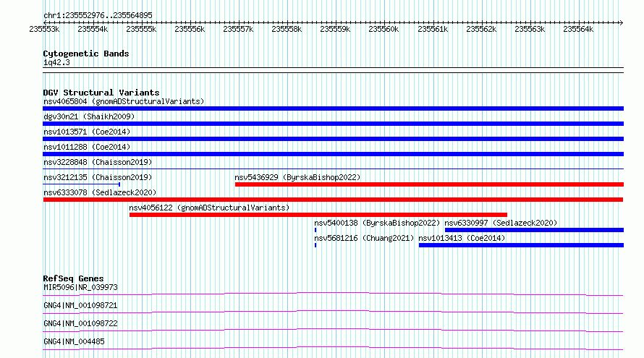Select the magenta line under GNG4|NM_004485
The image size is (644, 358).
pyautogui.click(x=333, y=348)
